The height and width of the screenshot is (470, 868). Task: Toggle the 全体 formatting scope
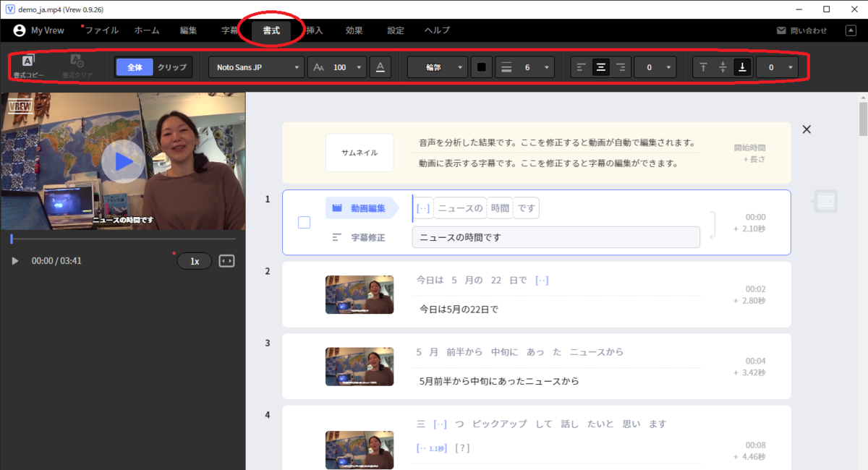(135, 67)
